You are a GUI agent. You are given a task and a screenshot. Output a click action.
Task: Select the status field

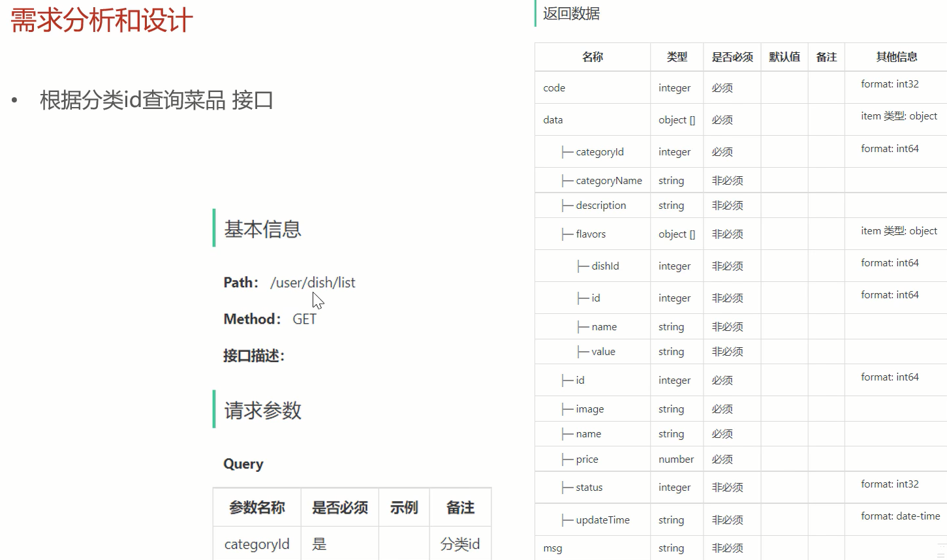[589, 488]
